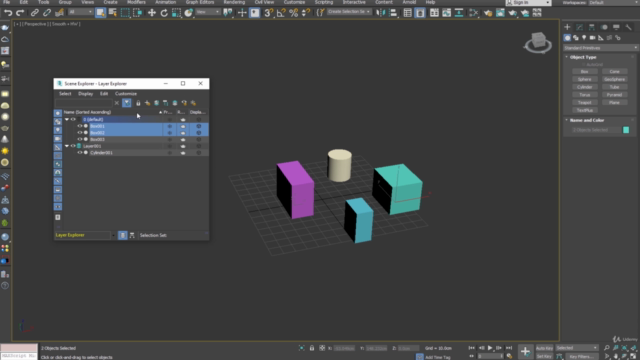This screenshot has width=640, height=360.
Task: Click Create New Layer icon in Layer Explorer
Action: point(147,103)
